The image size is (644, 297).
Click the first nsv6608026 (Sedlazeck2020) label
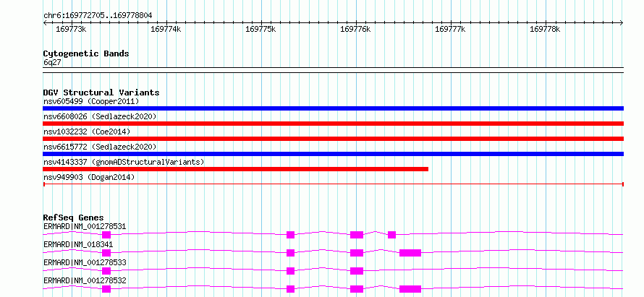coord(100,116)
